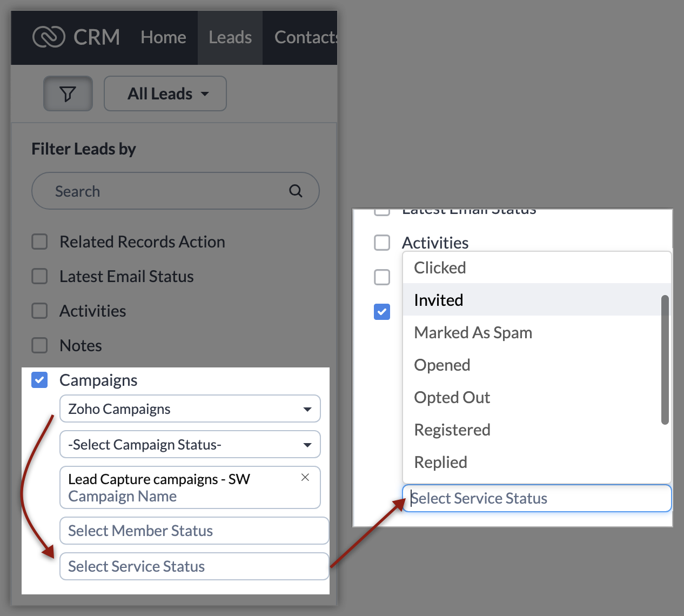Open the Leads tab
The height and width of the screenshot is (616, 684).
pyautogui.click(x=230, y=37)
